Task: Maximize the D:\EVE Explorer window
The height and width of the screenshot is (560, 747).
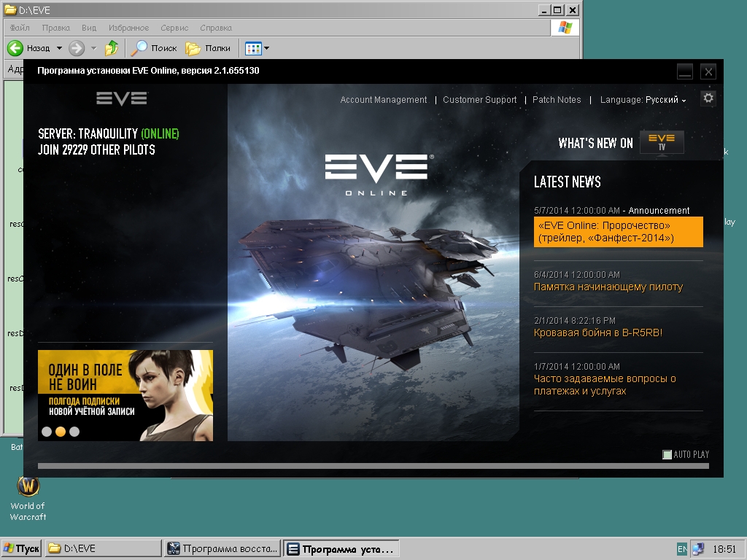Action: coord(557,10)
